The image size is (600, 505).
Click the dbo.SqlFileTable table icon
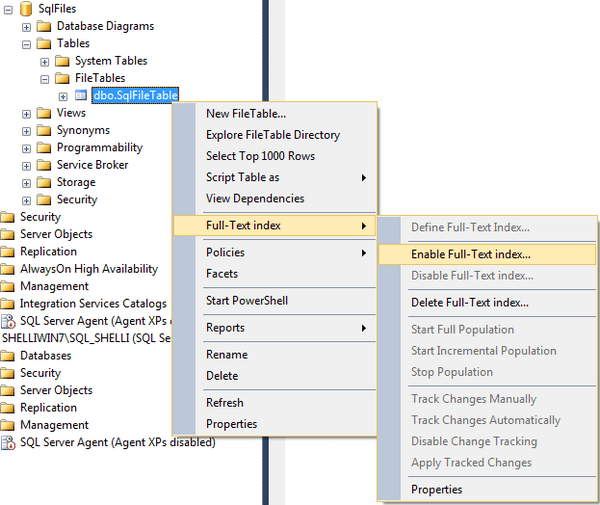click(x=81, y=95)
